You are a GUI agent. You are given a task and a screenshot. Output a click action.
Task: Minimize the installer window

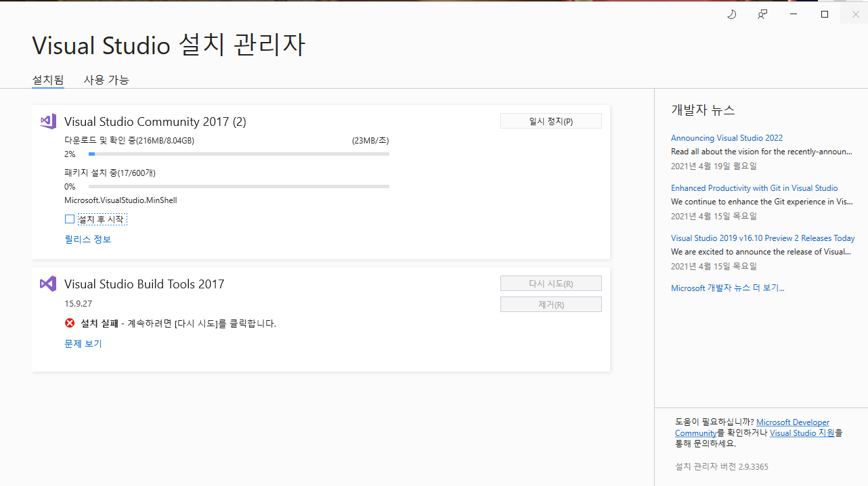pyautogui.click(x=794, y=14)
